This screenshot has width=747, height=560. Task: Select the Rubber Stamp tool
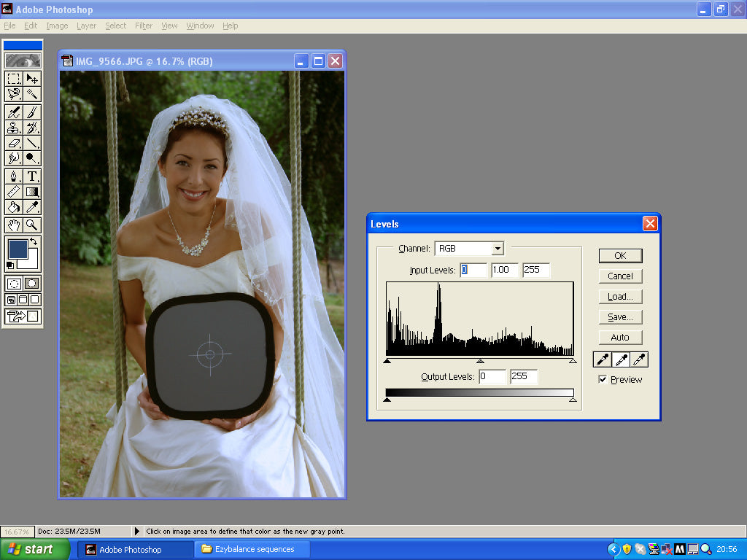14,127
